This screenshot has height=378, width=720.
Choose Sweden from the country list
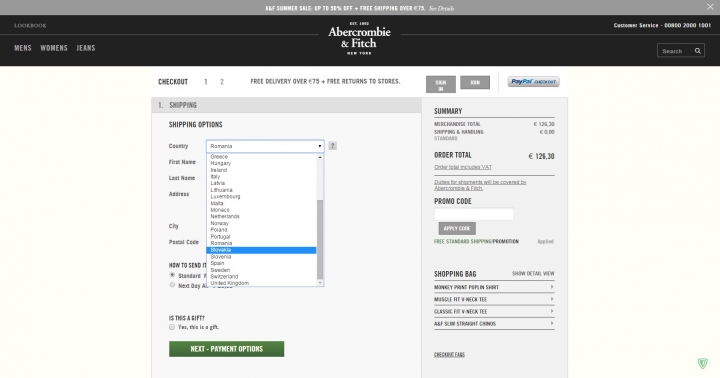click(x=261, y=270)
